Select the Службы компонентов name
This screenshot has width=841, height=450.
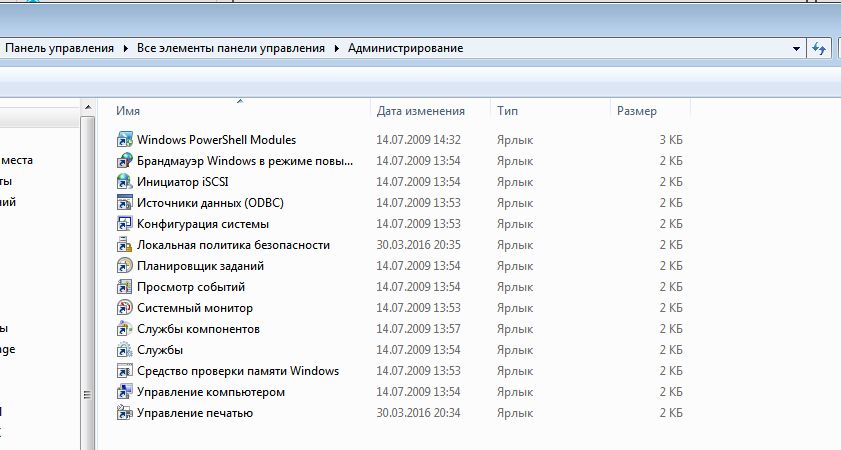198,329
